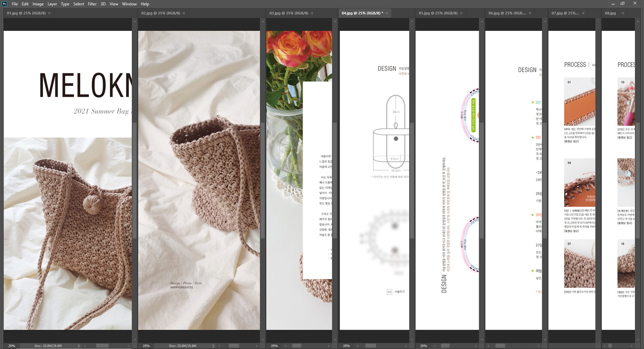644x349 pixels.
Task: Switch to the 02.jpg document tab
Action: 161,13
